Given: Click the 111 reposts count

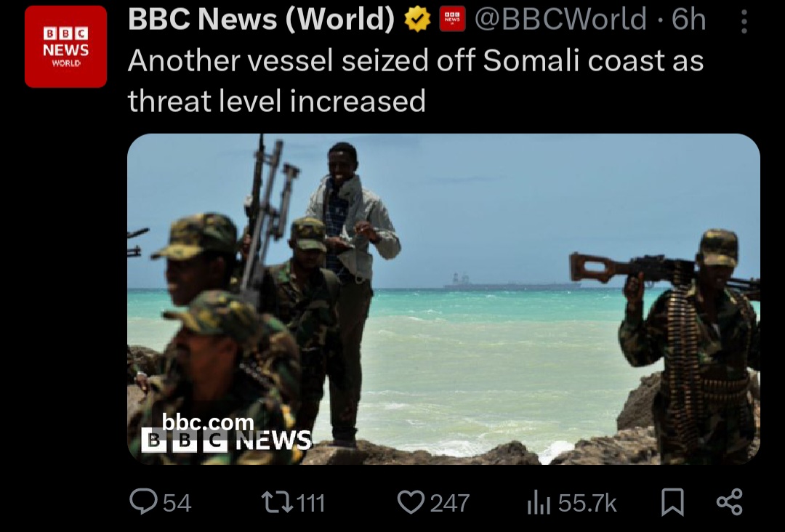Looking at the screenshot, I should (x=311, y=503).
